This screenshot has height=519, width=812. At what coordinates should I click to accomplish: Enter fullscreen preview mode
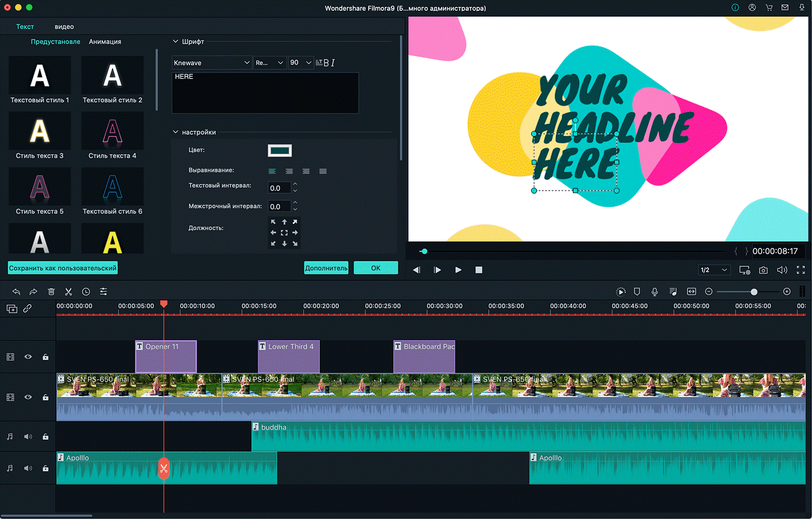pos(801,270)
